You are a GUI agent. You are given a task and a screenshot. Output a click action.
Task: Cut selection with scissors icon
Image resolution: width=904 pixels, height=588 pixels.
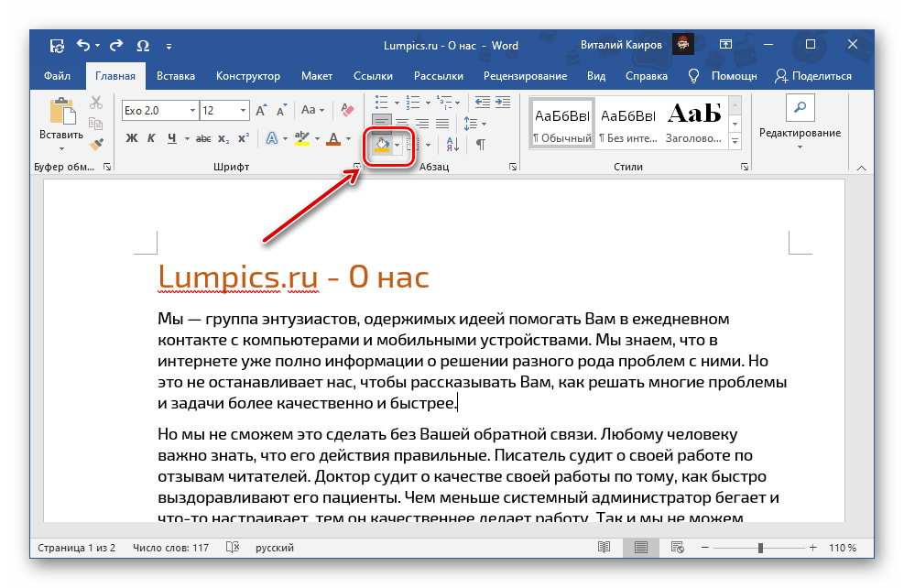click(95, 103)
